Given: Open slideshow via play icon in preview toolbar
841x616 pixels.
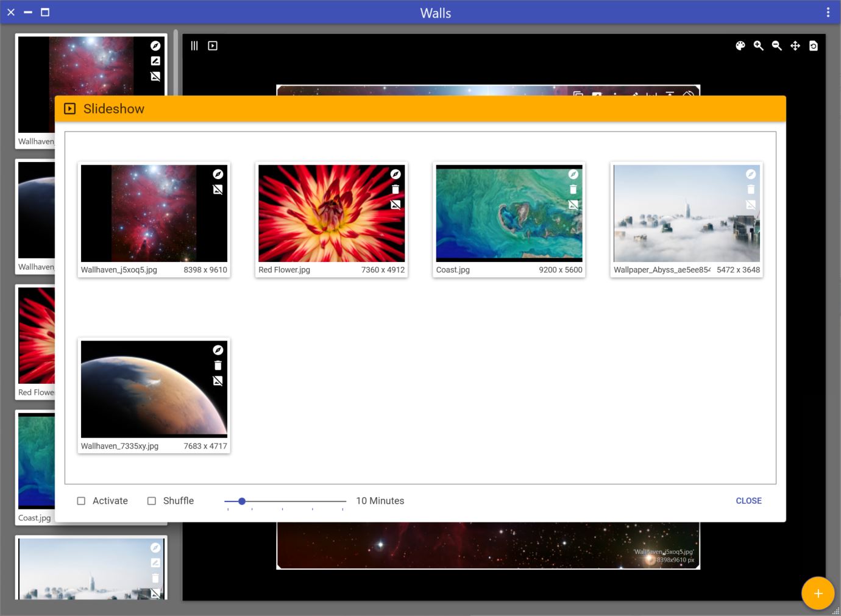Looking at the screenshot, I should point(213,46).
